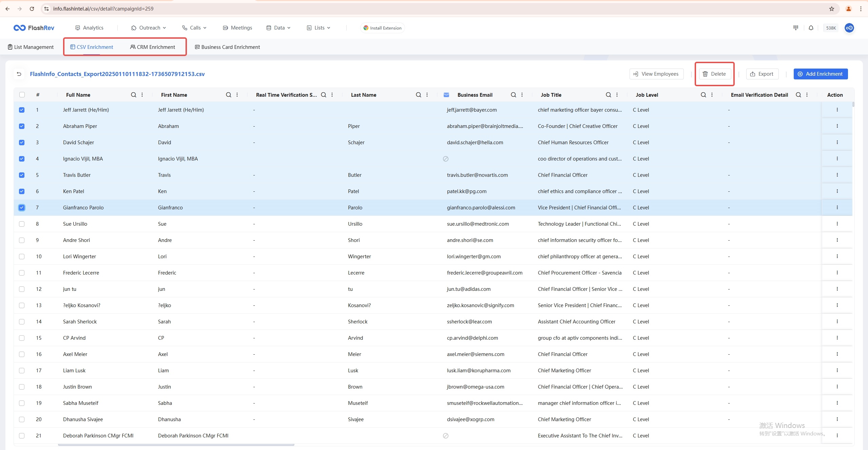This screenshot has height=450, width=868.
Task: Toggle the select-all header checkbox
Action: [x=22, y=95]
